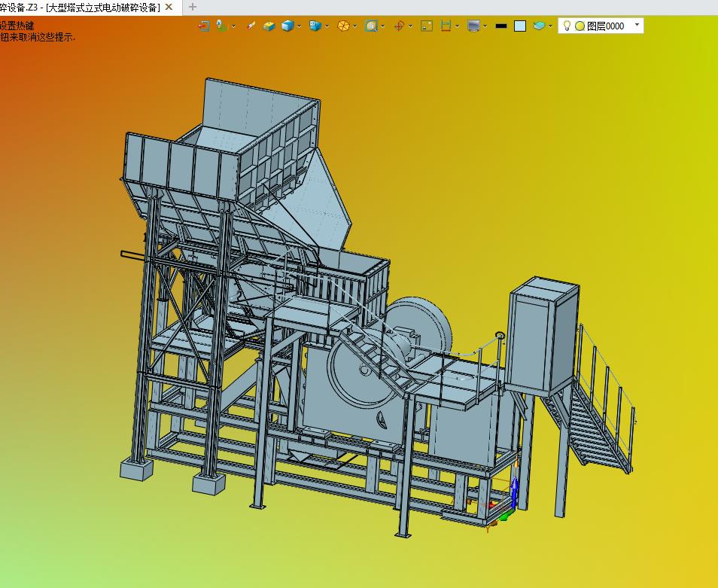Click the black line-width swatch

pos(501,26)
